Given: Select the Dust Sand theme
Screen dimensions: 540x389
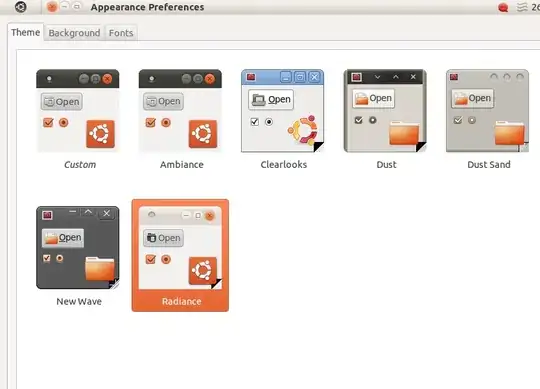Looking at the screenshot, I should click(487, 111).
